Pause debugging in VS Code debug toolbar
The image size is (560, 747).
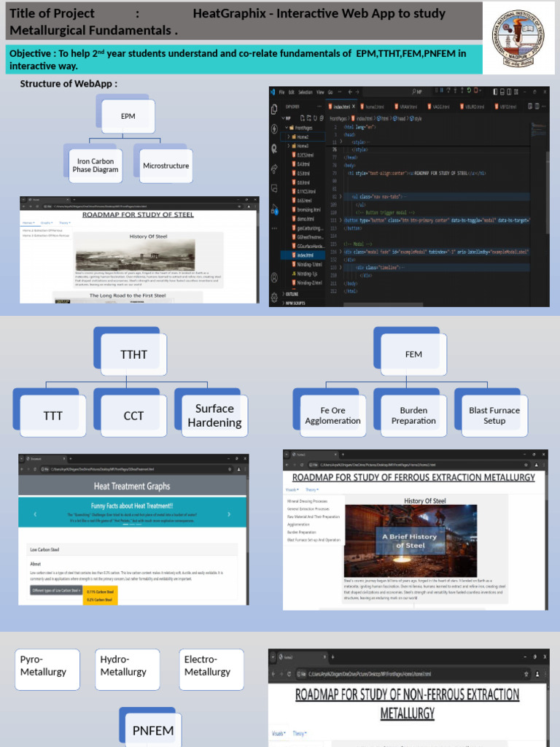pyautogui.click(x=442, y=90)
